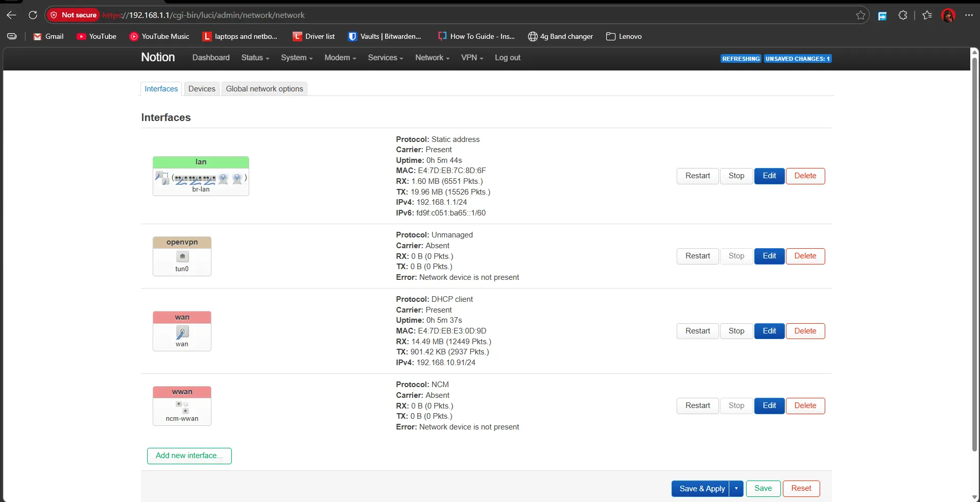Expand the VPN dropdown menu
This screenshot has height=502, width=980.
[472, 58]
